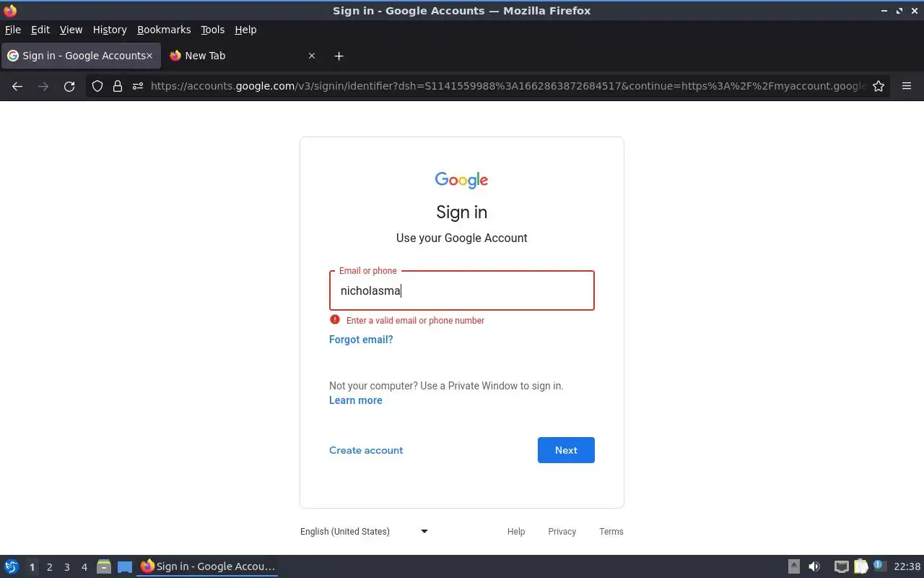The width and height of the screenshot is (924, 578).
Task: Maximize the Firefox window
Action: (899, 11)
